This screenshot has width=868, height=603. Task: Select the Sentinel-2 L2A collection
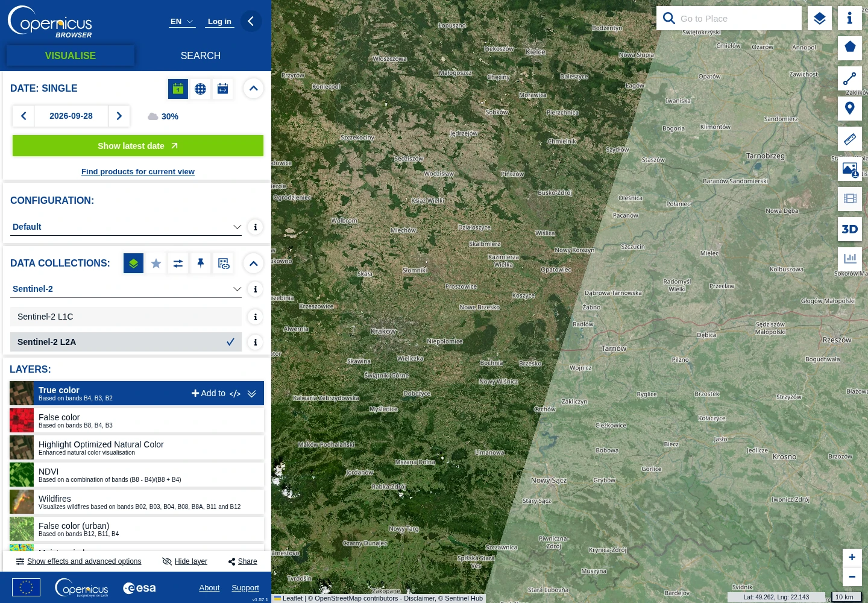coord(126,342)
